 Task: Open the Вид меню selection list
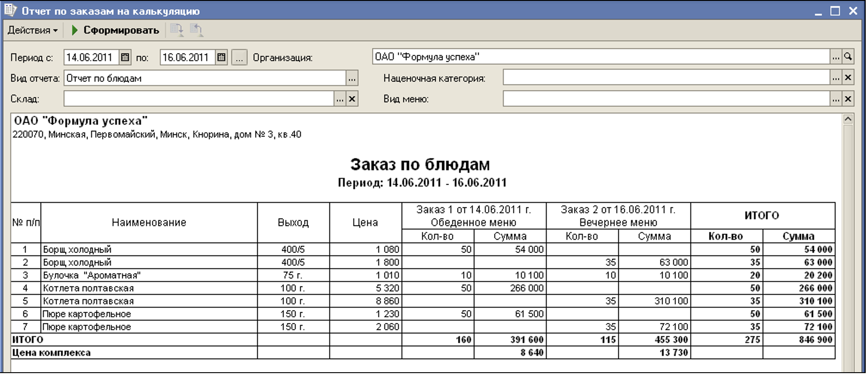point(836,99)
